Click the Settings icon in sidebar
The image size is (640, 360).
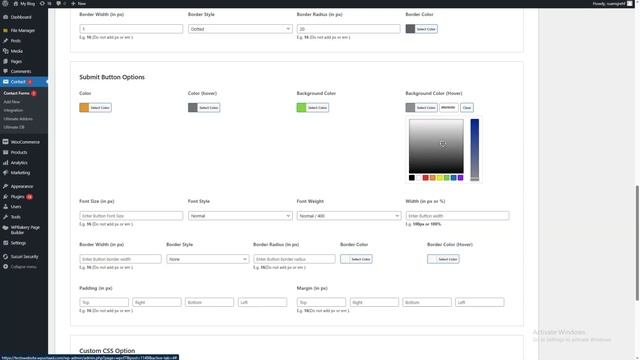coord(5,243)
